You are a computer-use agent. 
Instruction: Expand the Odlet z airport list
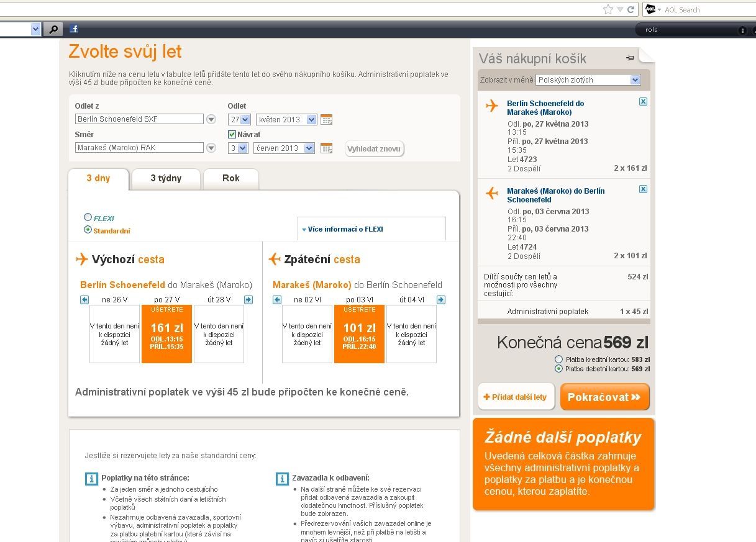pyautogui.click(x=211, y=119)
